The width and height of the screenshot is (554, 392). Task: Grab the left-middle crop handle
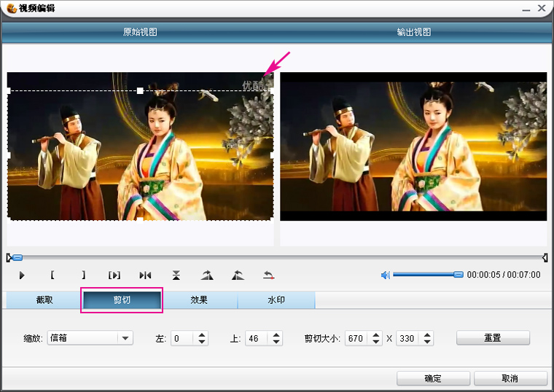pos(9,155)
